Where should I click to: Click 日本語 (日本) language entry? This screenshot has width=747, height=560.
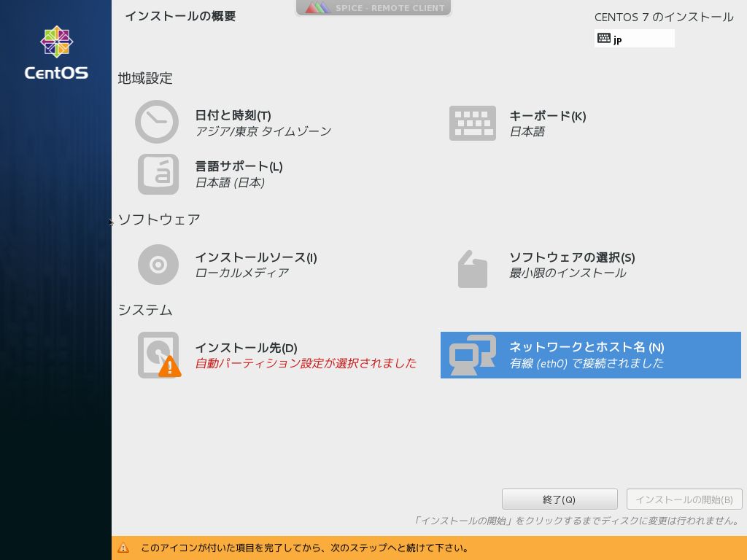point(229,183)
